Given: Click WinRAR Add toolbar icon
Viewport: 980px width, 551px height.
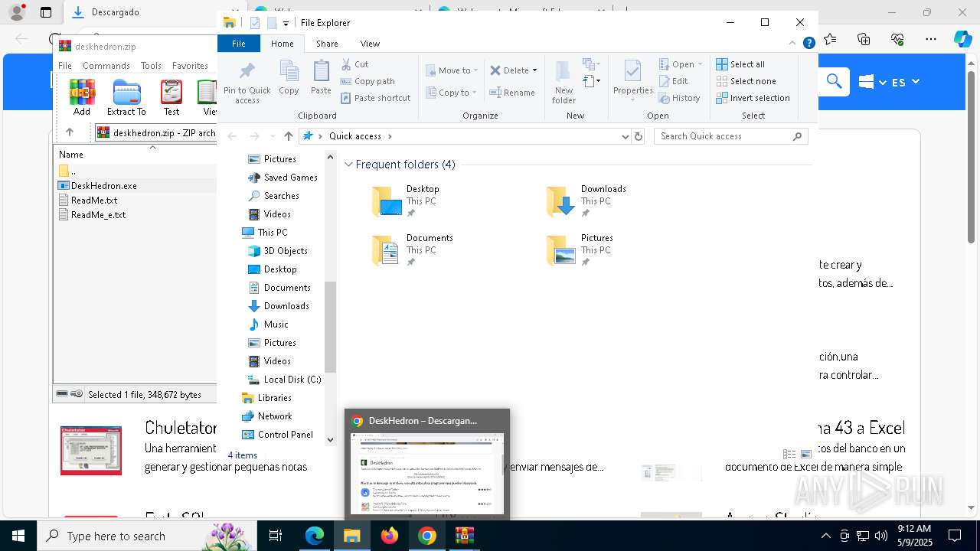Looking at the screenshot, I should (x=82, y=98).
